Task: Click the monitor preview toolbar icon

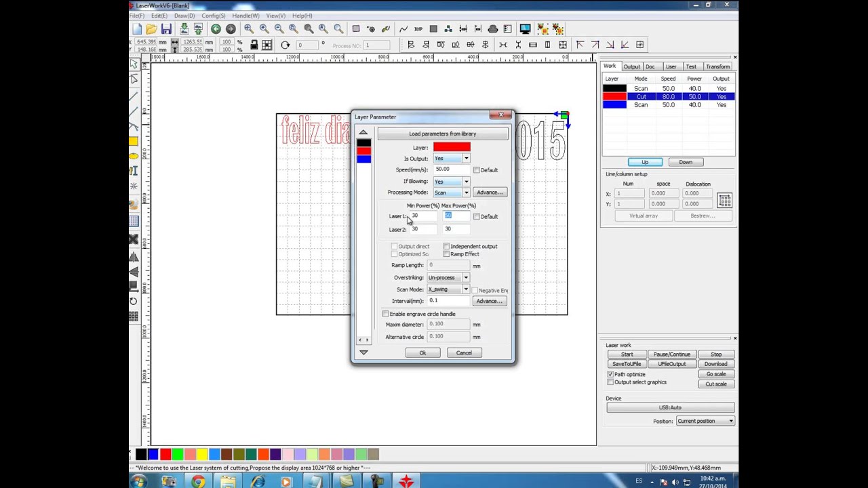Action: tap(525, 29)
